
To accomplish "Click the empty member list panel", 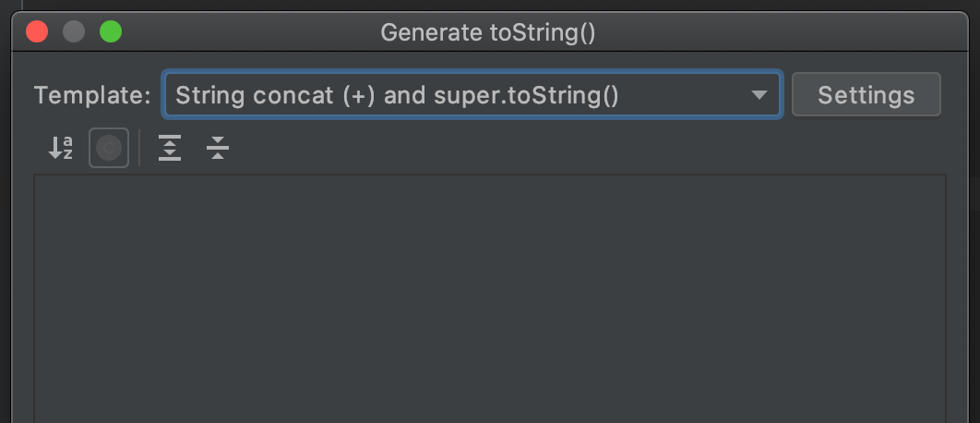I will tap(490, 296).
